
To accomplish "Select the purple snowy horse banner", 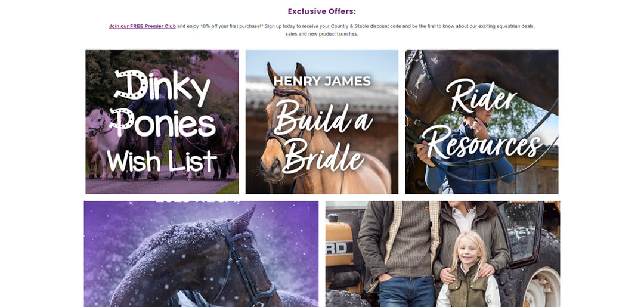I will pos(202,254).
